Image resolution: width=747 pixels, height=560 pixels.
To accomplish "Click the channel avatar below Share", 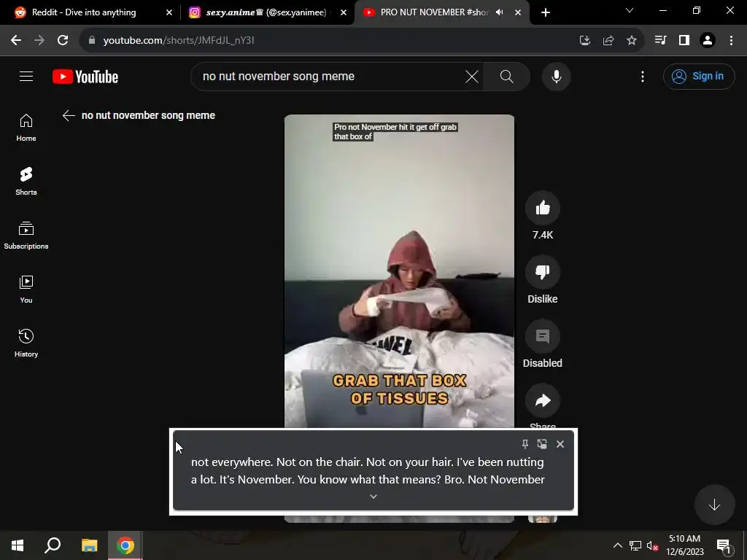I will tap(543, 519).
